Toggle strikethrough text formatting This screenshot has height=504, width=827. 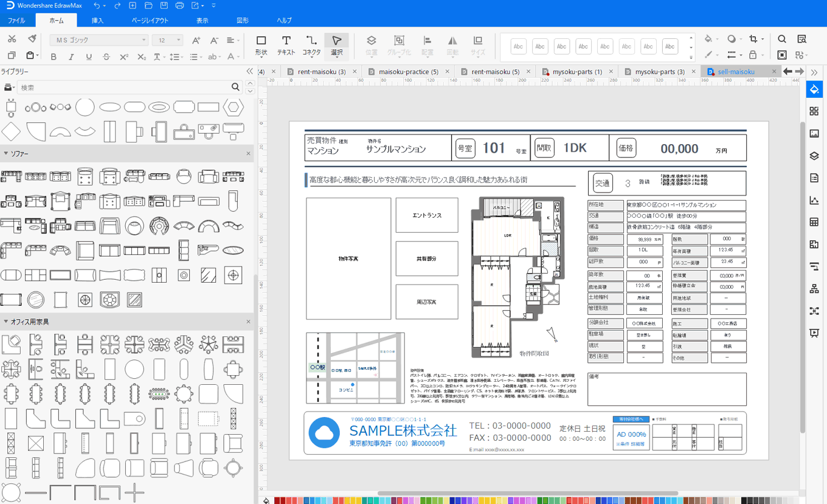106,57
